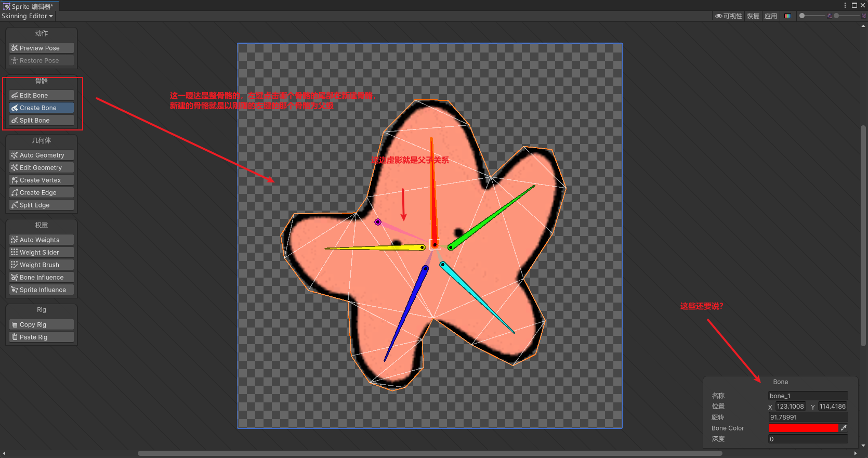868x458 pixels.
Task: Open the window three-dot options menu
Action: (845, 5)
